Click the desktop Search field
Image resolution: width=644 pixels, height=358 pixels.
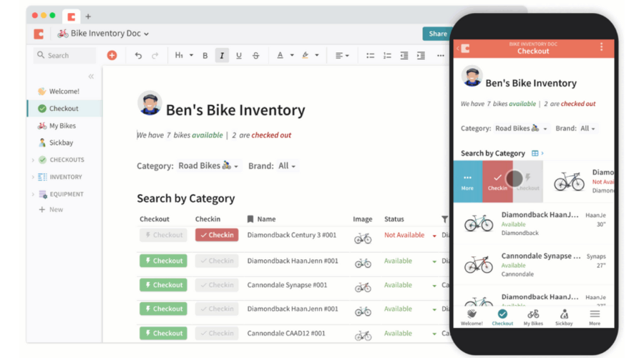[64, 55]
